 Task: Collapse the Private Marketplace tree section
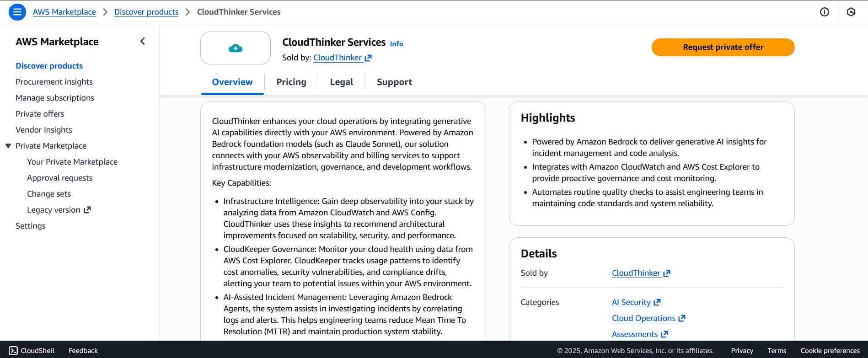(8, 146)
